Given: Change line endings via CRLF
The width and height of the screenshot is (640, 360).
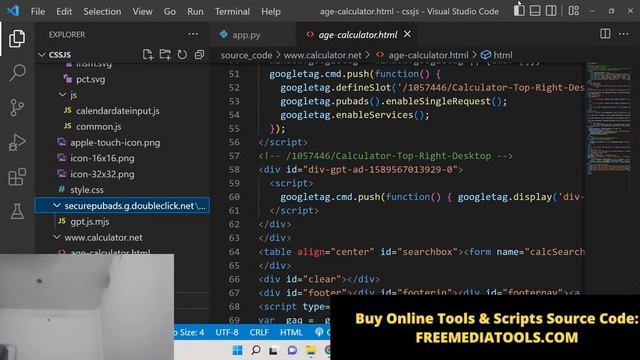Looking at the screenshot, I should [259, 333].
